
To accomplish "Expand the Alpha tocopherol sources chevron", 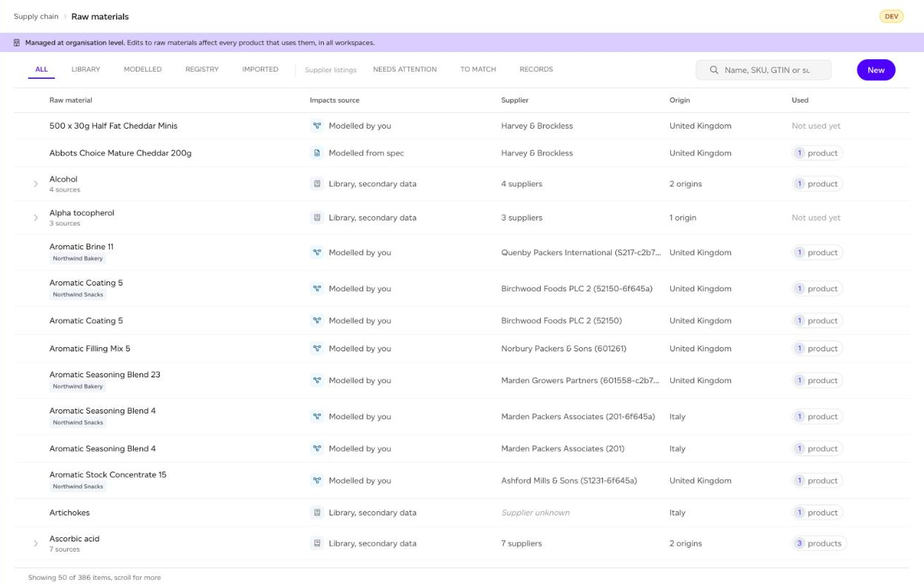I will click(35, 218).
